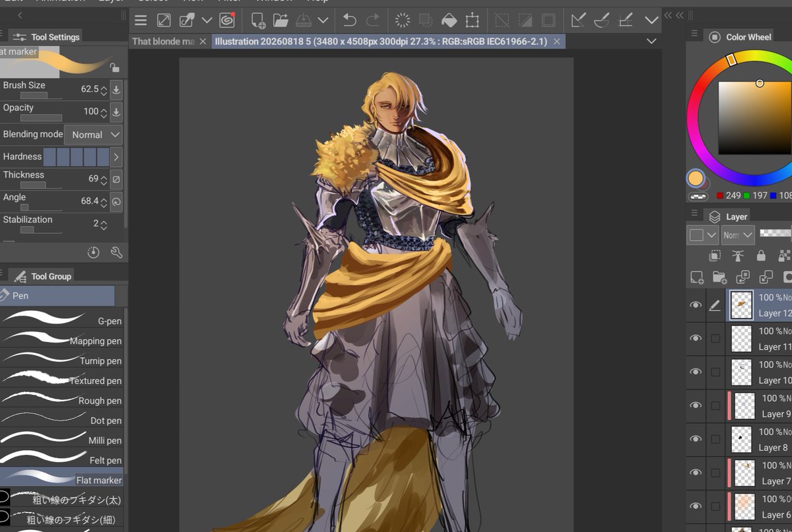Check the selection box beside Layer 11
The image size is (792, 532).
point(715,339)
